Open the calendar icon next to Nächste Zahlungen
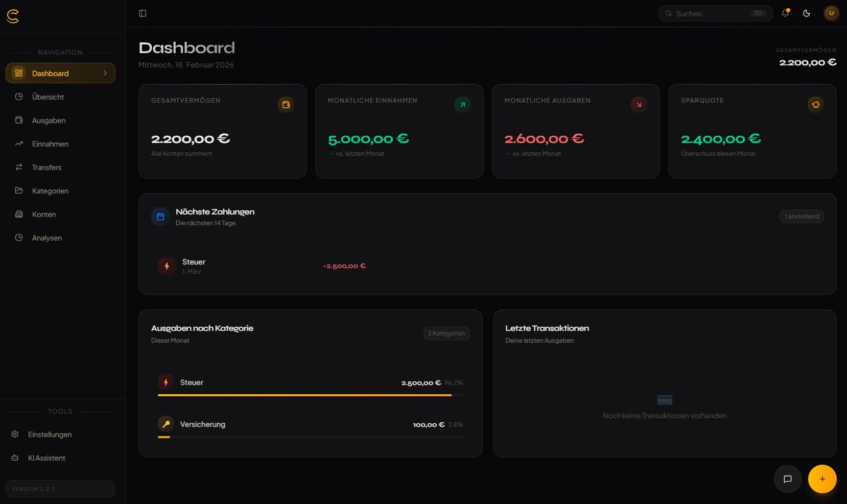 (160, 217)
